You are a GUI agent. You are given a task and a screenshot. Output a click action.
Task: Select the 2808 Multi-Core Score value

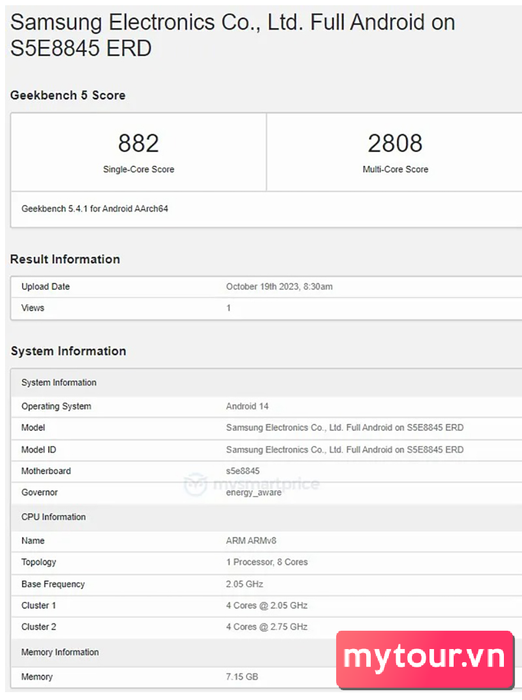click(x=395, y=143)
